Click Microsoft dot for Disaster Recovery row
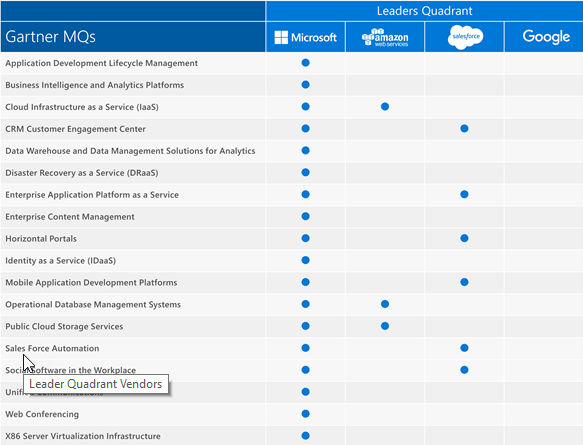 tap(306, 172)
